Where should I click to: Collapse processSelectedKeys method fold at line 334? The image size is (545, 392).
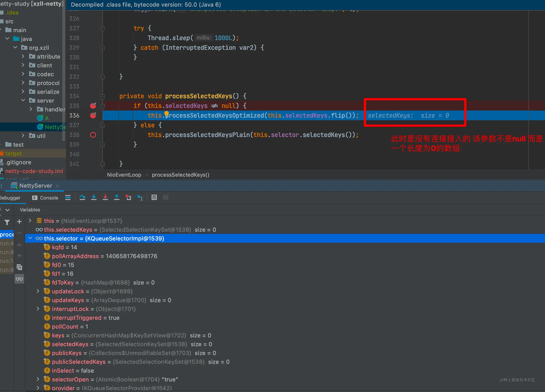tap(103, 96)
